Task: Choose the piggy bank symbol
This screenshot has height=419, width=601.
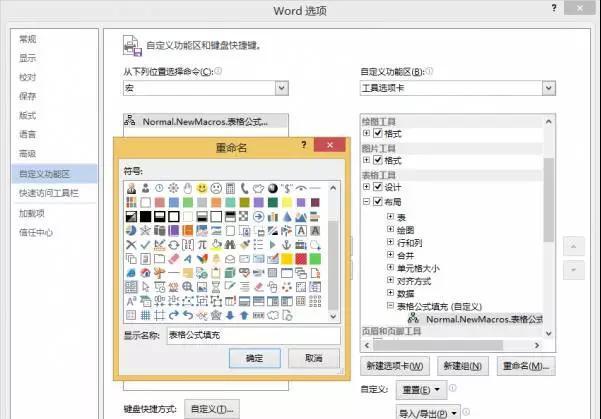Action: click(x=258, y=188)
